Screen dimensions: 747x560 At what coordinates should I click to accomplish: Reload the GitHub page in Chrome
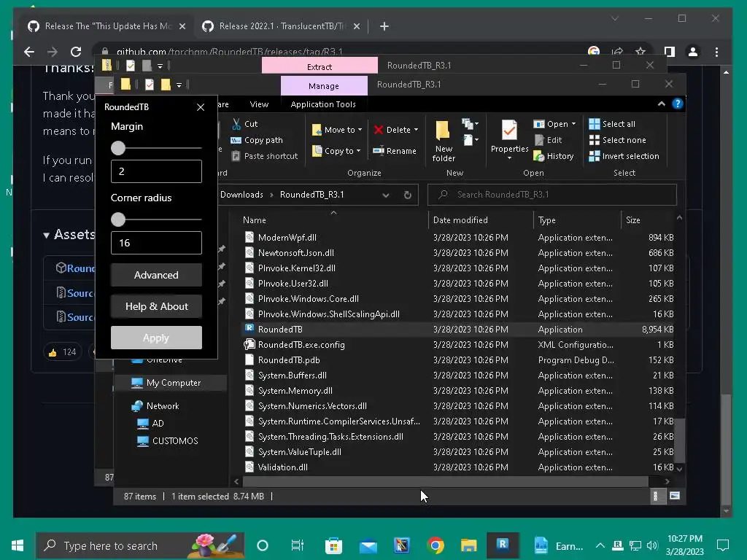76,52
